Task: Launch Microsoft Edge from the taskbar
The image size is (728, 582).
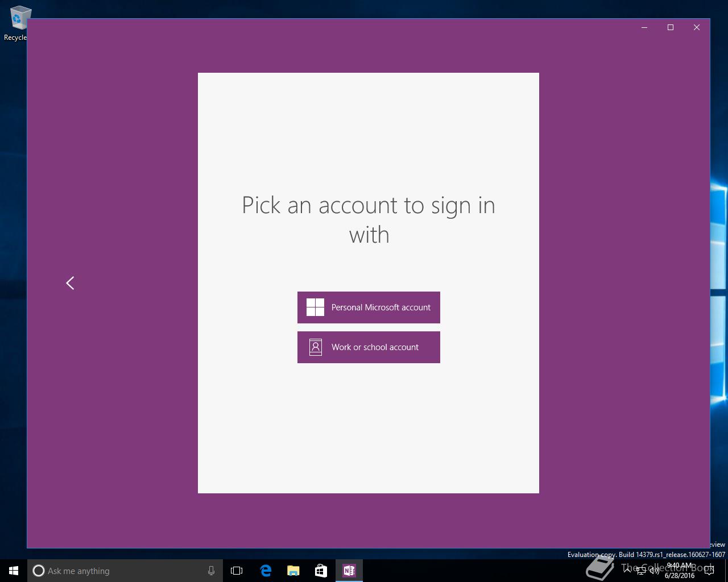Action: [x=266, y=571]
